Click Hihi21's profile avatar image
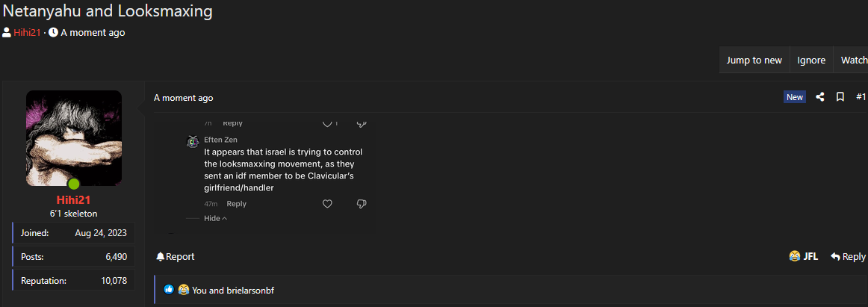The width and height of the screenshot is (868, 307). (74, 138)
